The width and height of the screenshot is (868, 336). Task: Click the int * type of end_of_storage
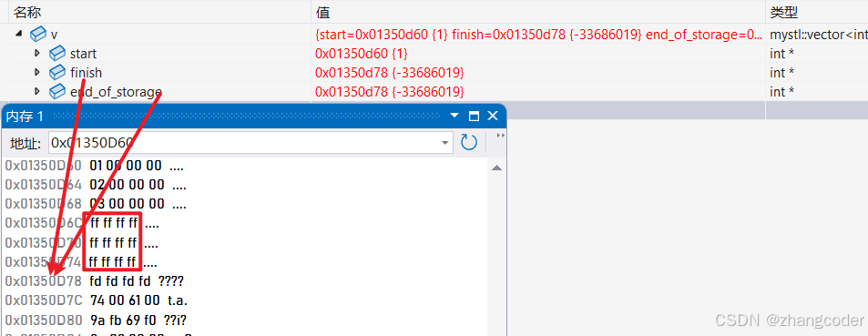[781, 91]
